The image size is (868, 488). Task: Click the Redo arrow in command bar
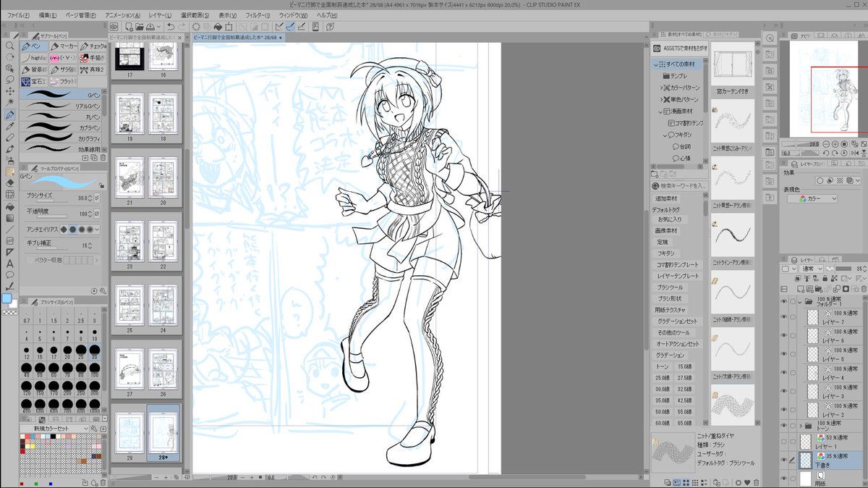[183, 27]
